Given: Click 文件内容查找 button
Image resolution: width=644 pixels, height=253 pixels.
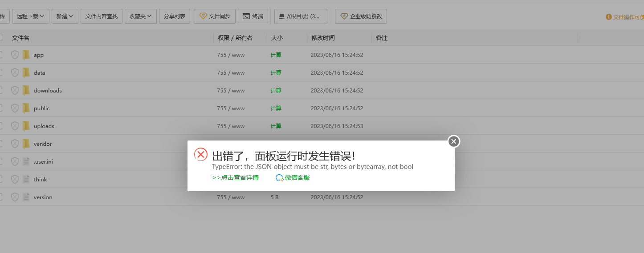Looking at the screenshot, I should click(x=102, y=16).
